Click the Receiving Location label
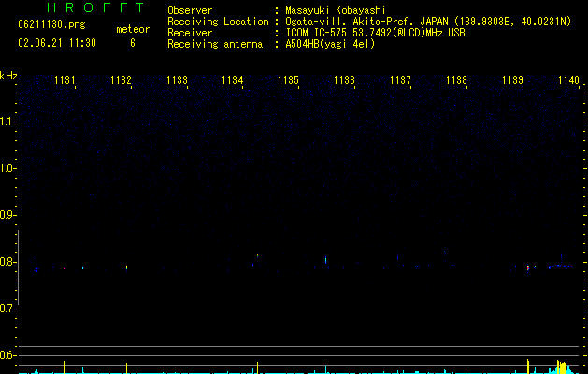Image resolution: width=588 pixels, height=374 pixels. (218, 22)
